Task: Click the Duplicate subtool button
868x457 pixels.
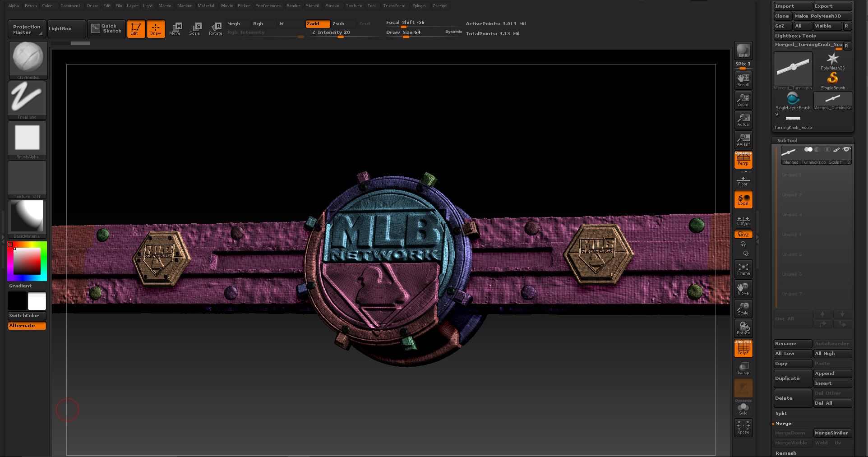Action: 793,378
